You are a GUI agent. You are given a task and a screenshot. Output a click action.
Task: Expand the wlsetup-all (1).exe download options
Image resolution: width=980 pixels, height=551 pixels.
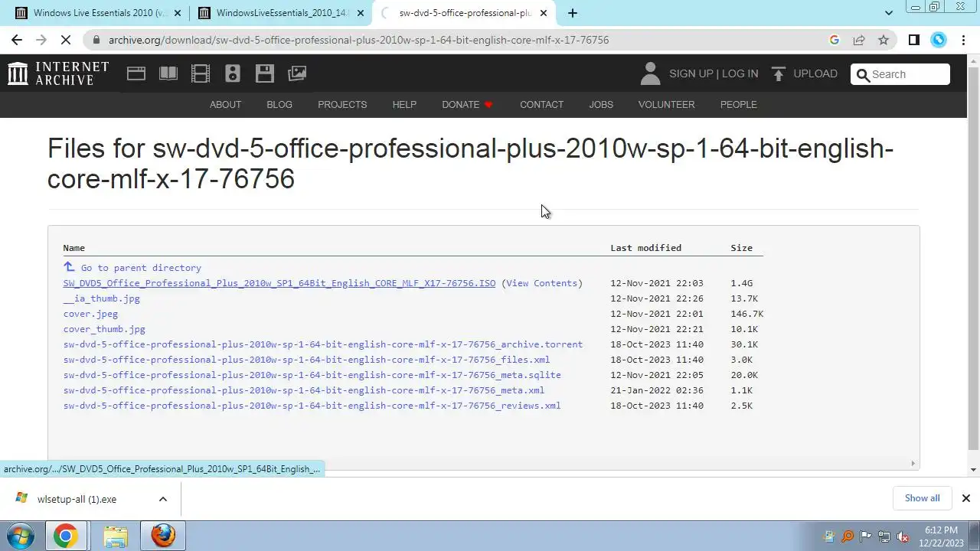coord(162,499)
